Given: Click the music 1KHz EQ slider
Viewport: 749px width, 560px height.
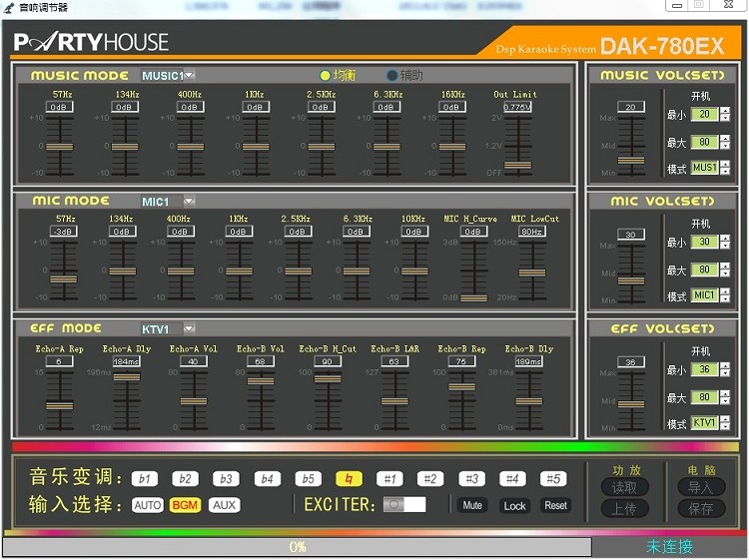Looking at the screenshot, I should click(x=256, y=146).
